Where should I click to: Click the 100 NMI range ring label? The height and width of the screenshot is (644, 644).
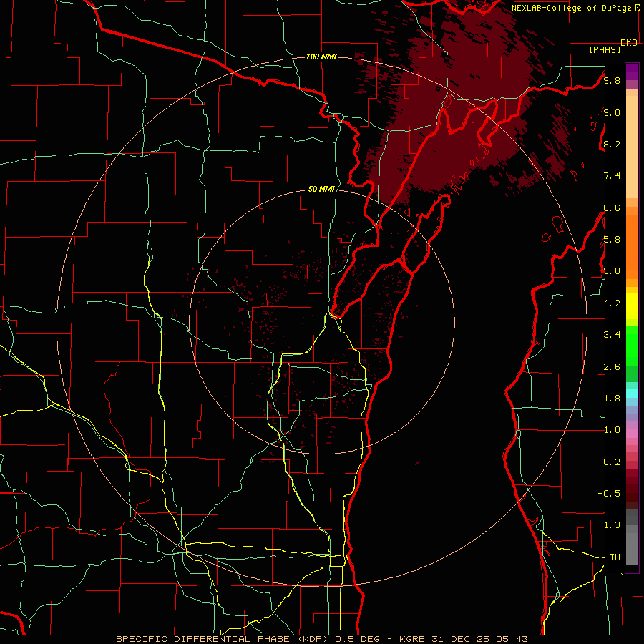(x=321, y=57)
